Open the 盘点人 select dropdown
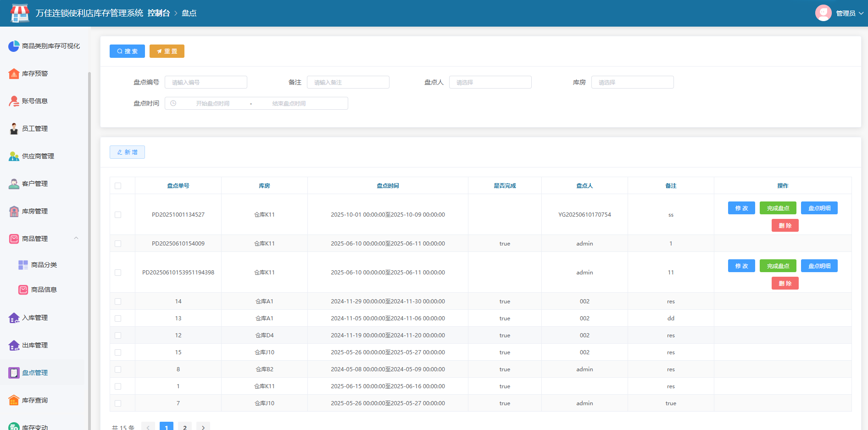This screenshot has height=430, width=868. point(490,82)
